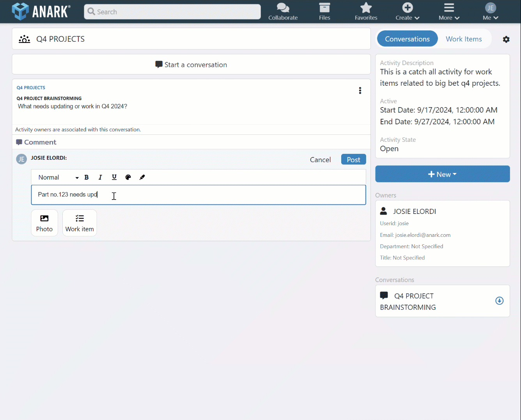Start a conversation
This screenshot has height=420, width=521.
click(x=191, y=64)
